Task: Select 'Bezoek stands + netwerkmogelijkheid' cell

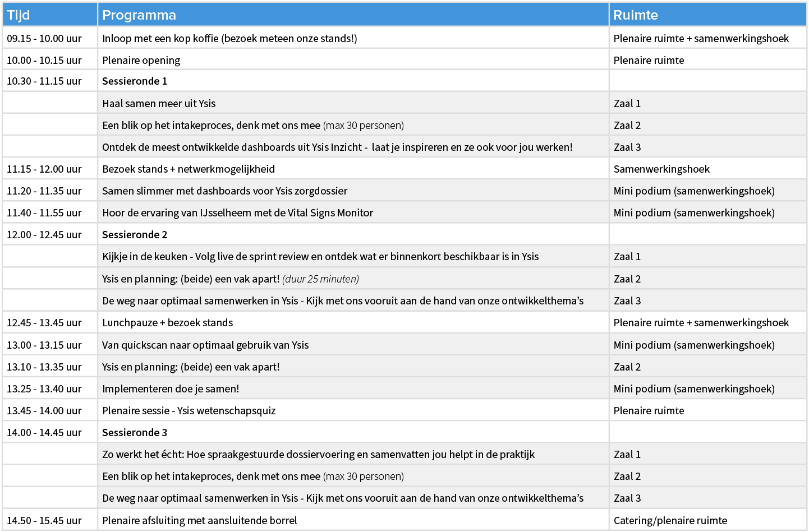Action: tap(189, 169)
